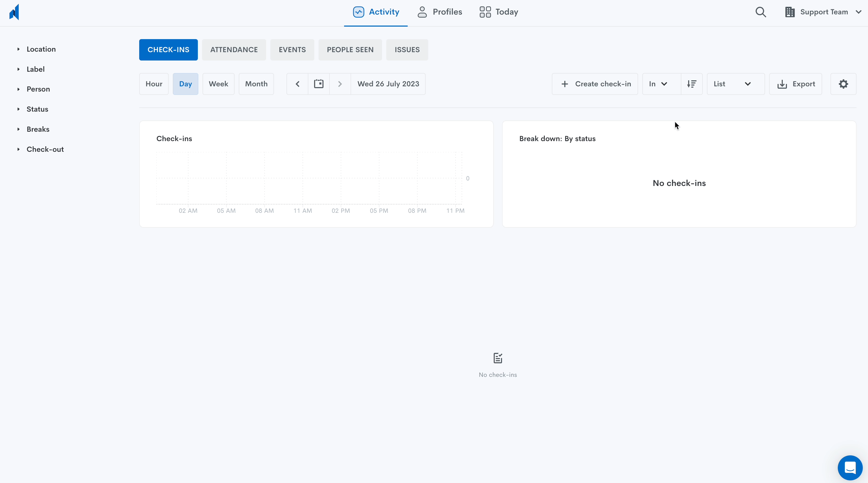Open settings gear icon
This screenshot has width=868, height=483.
tap(843, 84)
